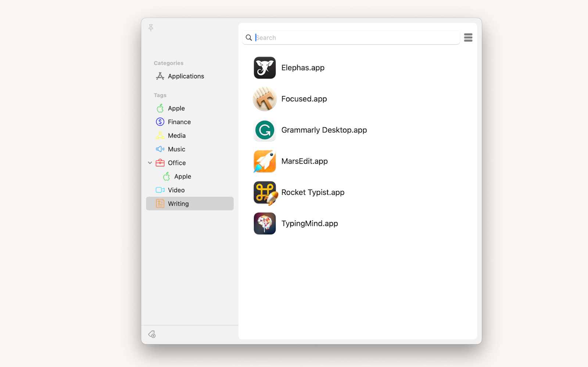588x367 pixels.
Task: Select Elephas.app name text
Action: pos(303,68)
